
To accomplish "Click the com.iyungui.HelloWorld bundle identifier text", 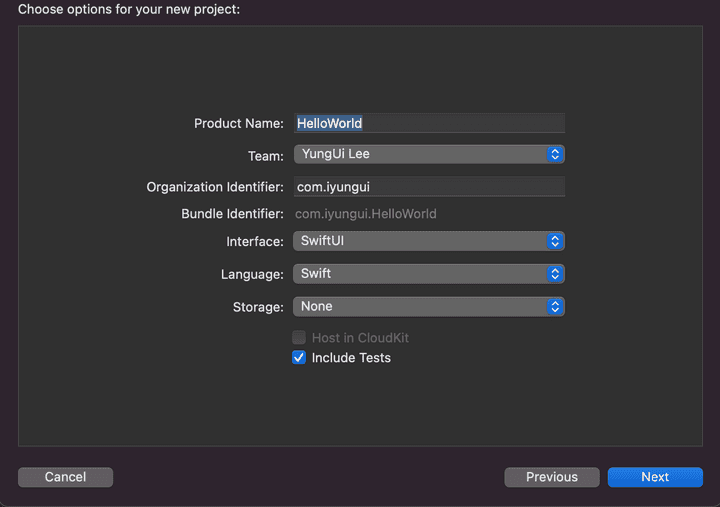I will [x=366, y=214].
